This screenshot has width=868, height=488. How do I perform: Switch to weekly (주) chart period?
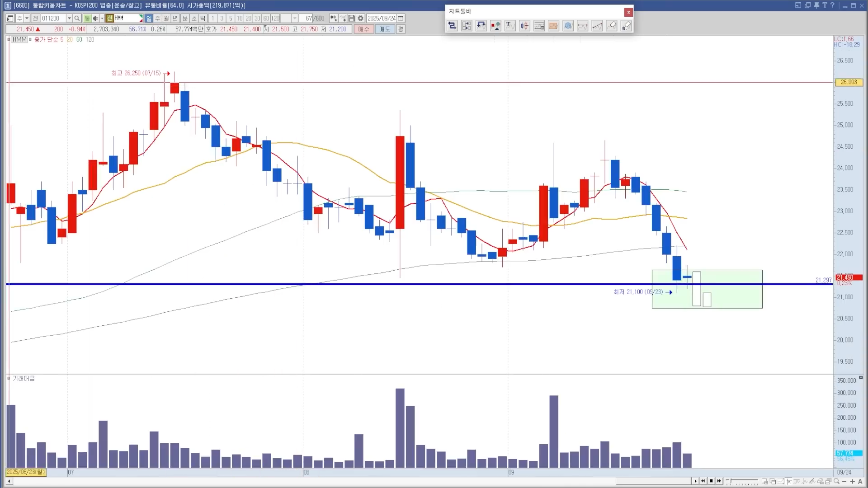(157, 18)
